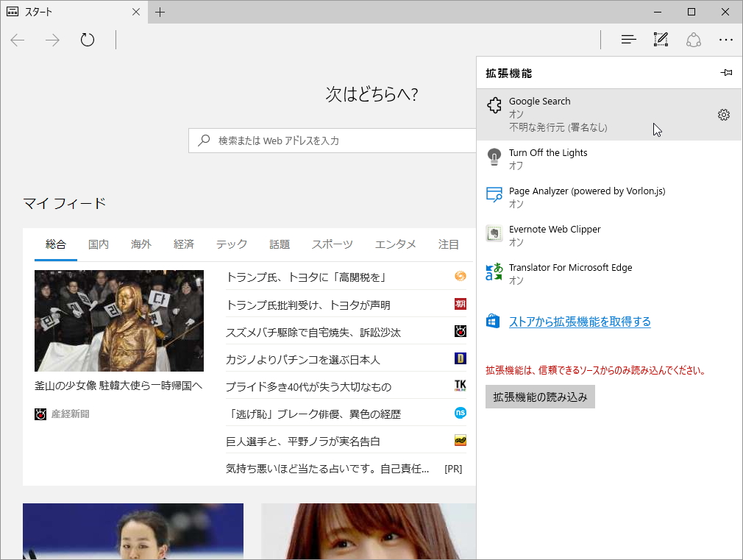Click the 拡張機能の読み込み button
Viewport: 743px width, 560px height.
[540, 397]
